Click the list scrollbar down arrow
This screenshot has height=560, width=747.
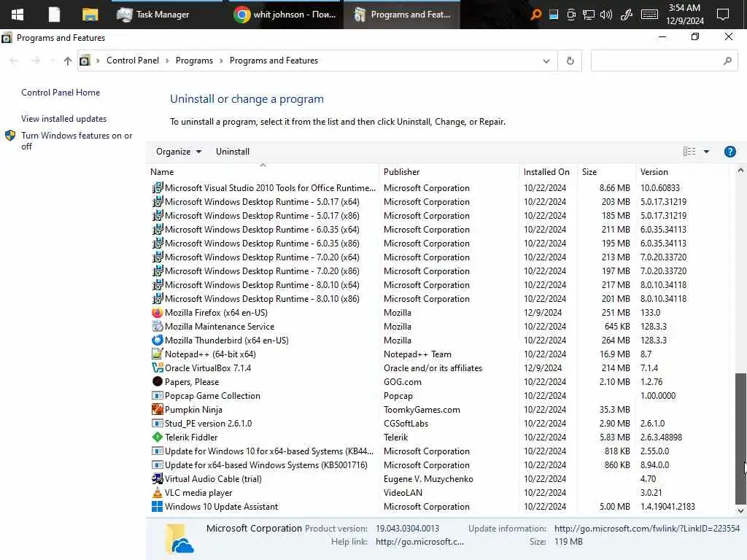740,511
